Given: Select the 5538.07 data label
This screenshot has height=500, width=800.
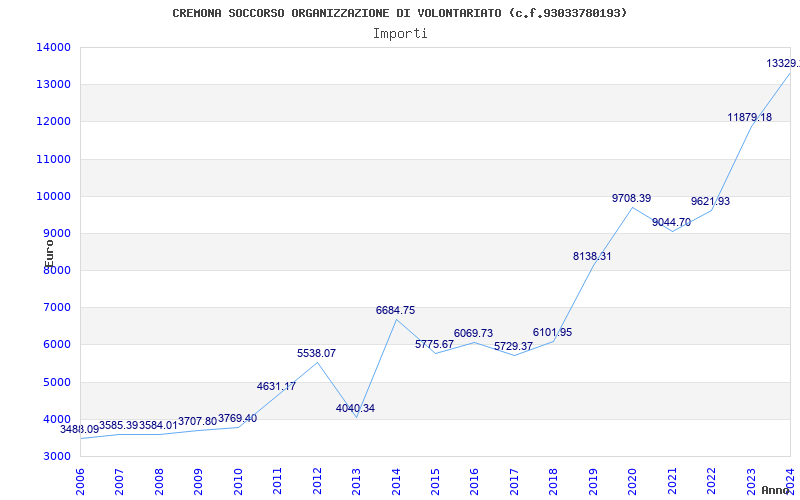Looking at the screenshot, I should [x=316, y=353].
